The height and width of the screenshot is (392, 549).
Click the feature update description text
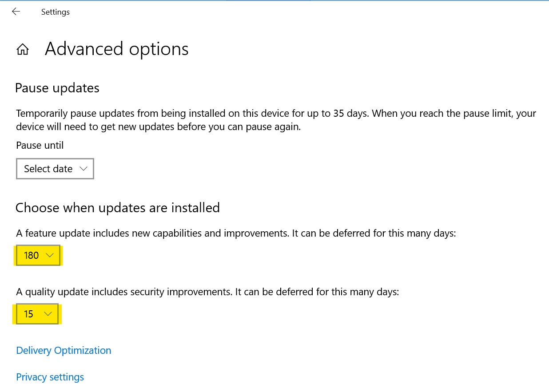coord(236,233)
